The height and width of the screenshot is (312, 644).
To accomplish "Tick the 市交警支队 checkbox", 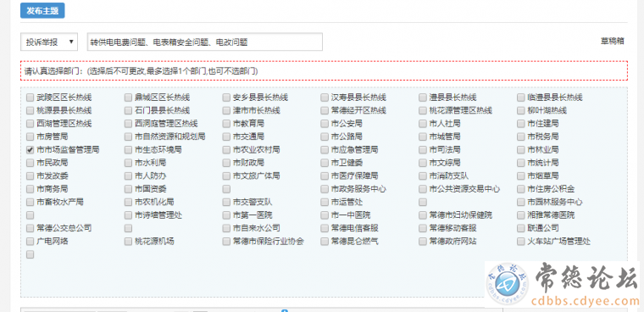I will [226, 203].
